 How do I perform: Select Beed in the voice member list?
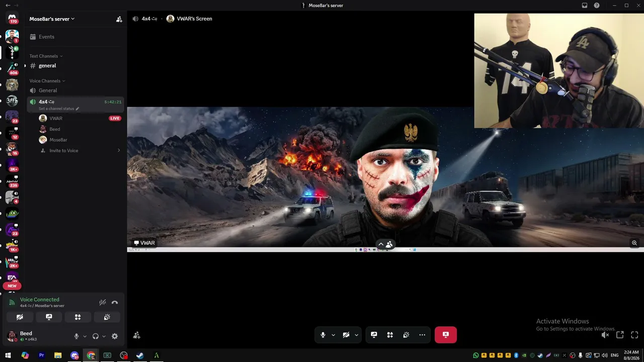click(x=80, y=129)
